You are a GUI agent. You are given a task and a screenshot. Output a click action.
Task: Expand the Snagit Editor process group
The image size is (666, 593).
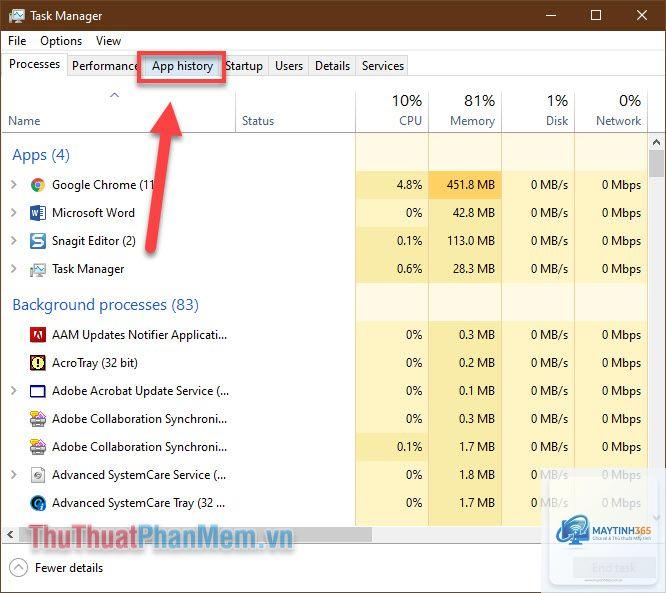(14, 241)
